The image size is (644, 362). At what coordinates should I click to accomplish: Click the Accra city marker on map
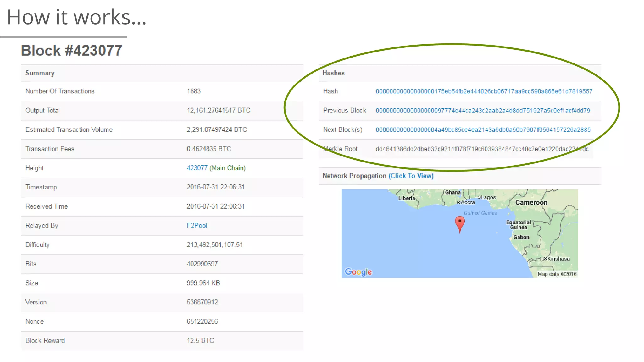coord(459,203)
